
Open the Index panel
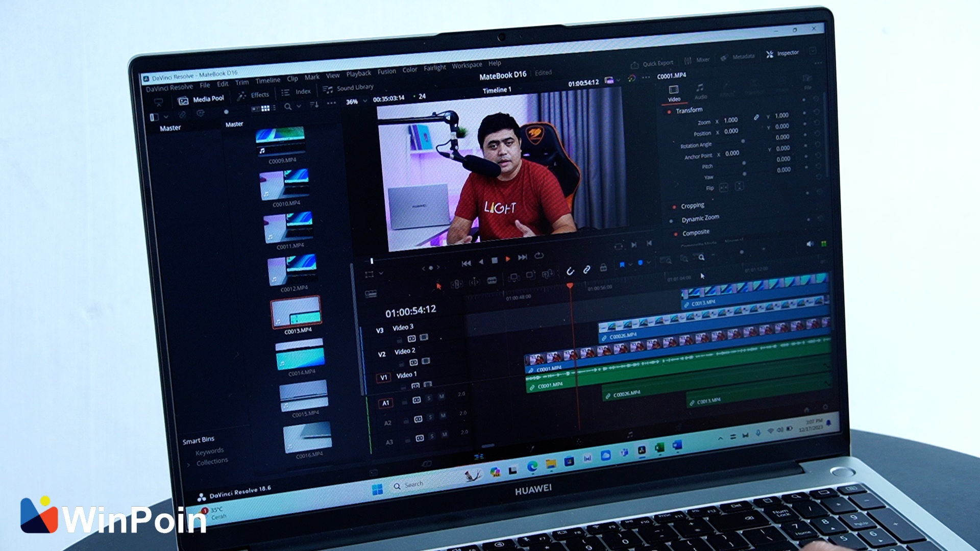pyautogui.click(x=296, y=92)
